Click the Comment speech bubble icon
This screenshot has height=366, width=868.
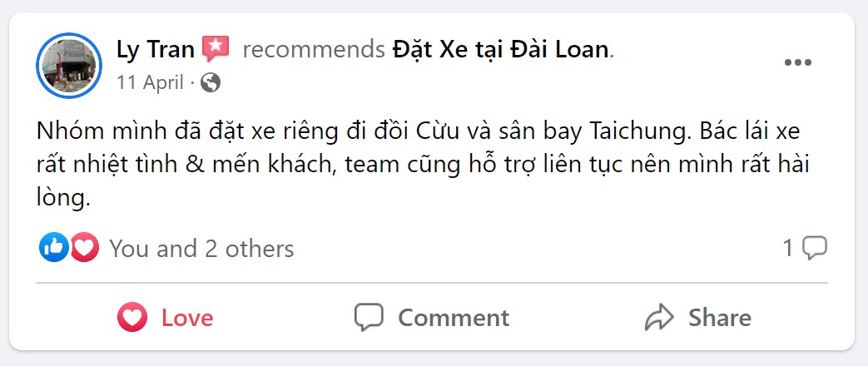tap(369, 318)
